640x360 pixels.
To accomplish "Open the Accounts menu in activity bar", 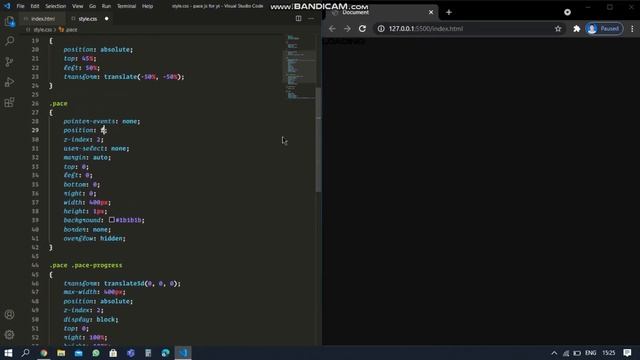I will (x=9, y=314).
